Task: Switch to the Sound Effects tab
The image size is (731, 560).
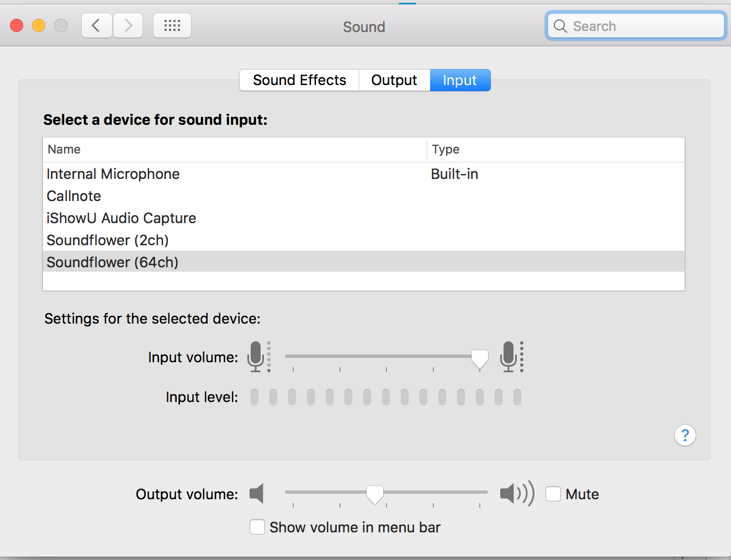Action: click(299, 80)
